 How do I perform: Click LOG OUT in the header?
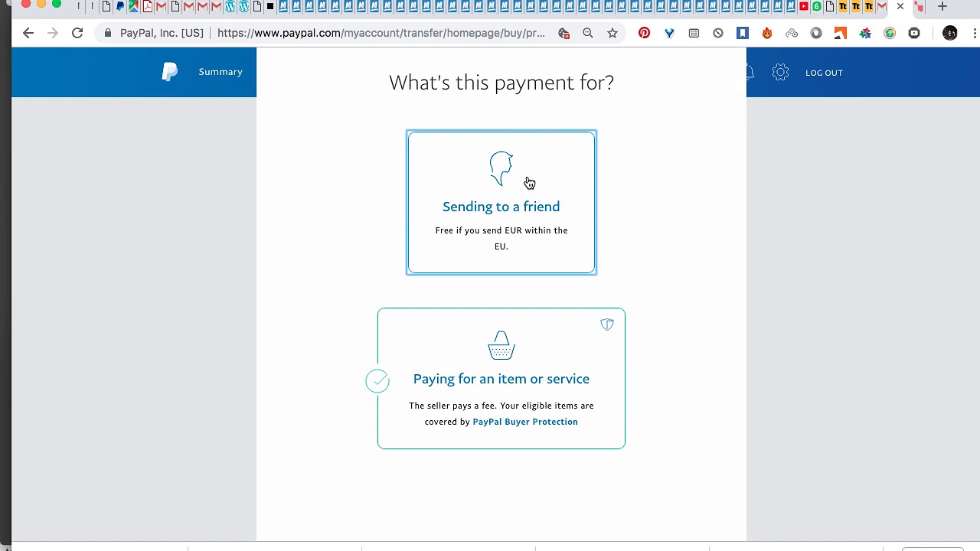[824, 73]
